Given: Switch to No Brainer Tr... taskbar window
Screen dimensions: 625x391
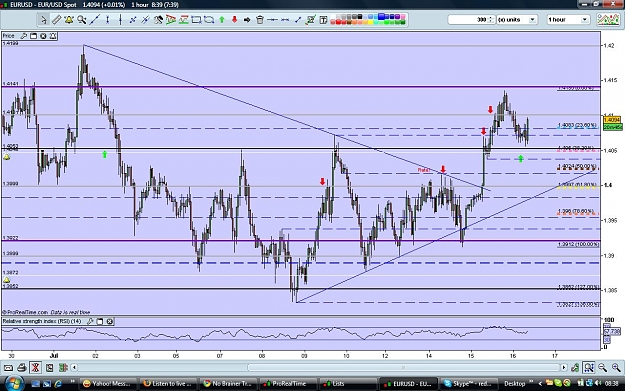Looking at the screenshot, I should (x=228, y=383).
